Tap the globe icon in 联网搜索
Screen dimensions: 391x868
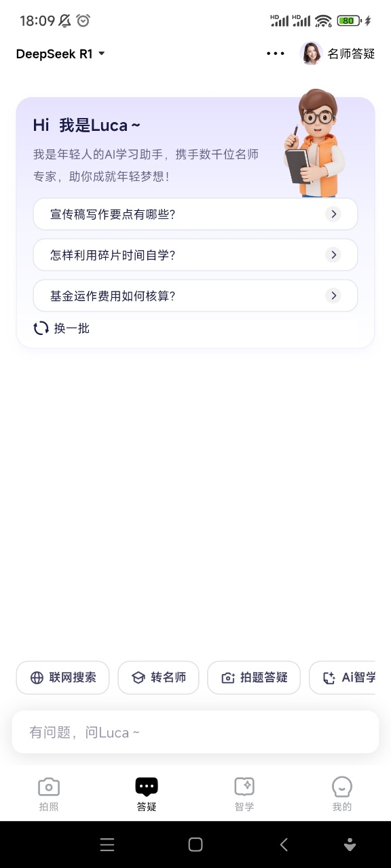[x=37, y=677]
